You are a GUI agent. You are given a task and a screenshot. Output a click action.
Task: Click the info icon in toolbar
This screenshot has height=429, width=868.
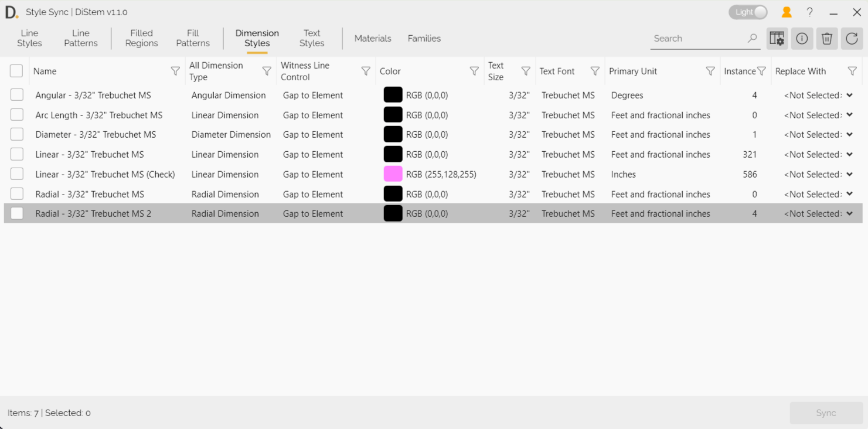(x=802, y=39)
